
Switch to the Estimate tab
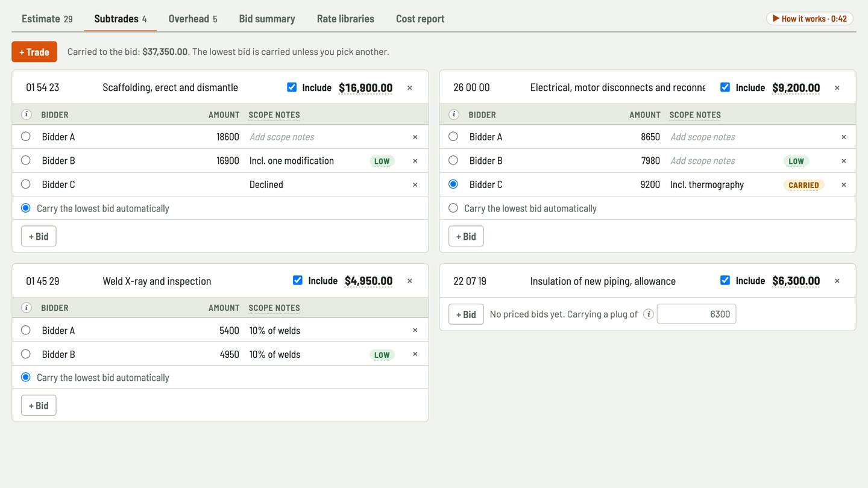pos(47,19)
